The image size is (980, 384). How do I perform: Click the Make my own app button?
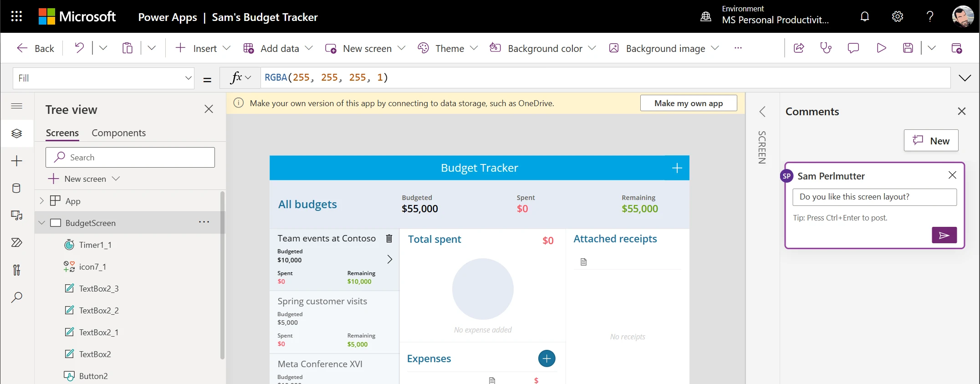(x=688, y=103)
